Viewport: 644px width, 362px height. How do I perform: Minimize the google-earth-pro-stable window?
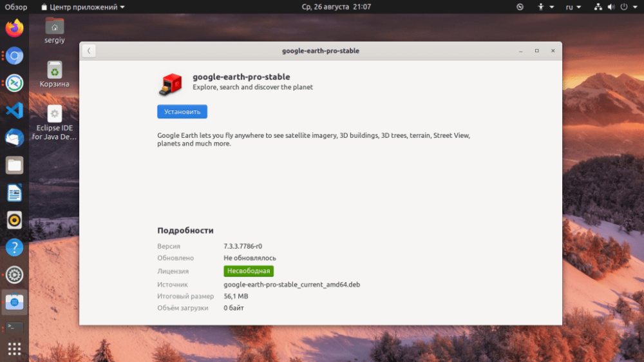pyautogui.click(x=521, y=51)
